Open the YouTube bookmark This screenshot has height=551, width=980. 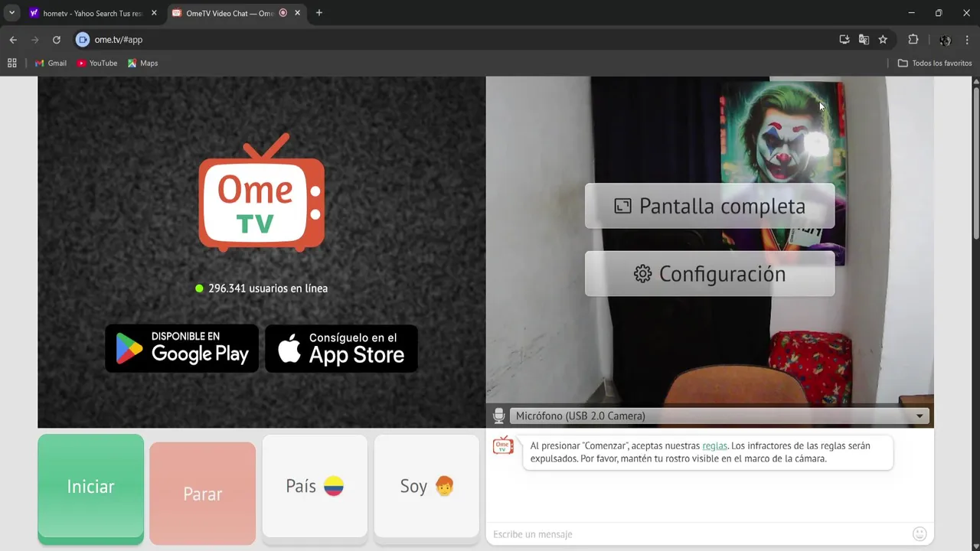(x=97, y=64)
